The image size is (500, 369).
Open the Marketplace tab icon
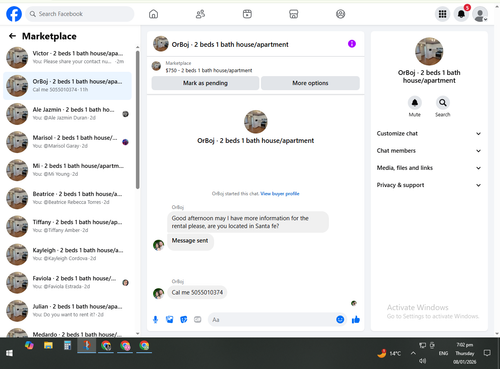click(x=294, y=14)
